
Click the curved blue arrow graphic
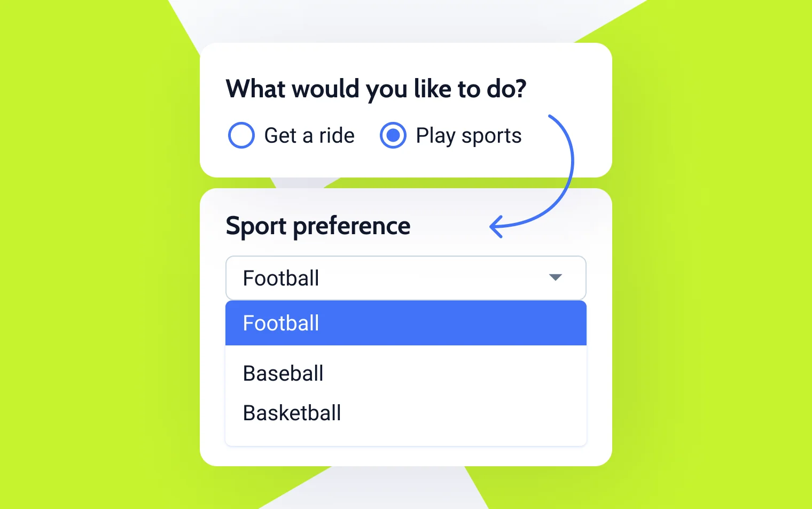pos(569,160)
